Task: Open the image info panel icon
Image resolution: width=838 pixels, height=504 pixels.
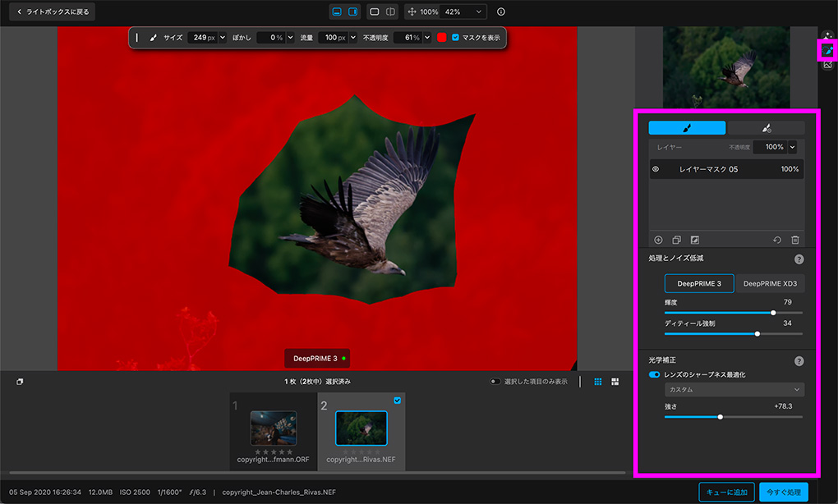Action: click(x=501, y=12)
